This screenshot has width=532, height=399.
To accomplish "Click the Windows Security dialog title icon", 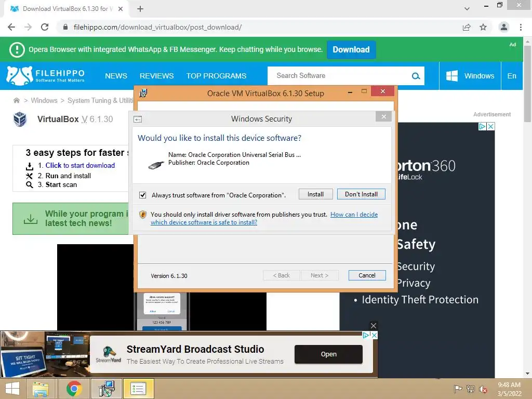I will [x=138, y=119].
